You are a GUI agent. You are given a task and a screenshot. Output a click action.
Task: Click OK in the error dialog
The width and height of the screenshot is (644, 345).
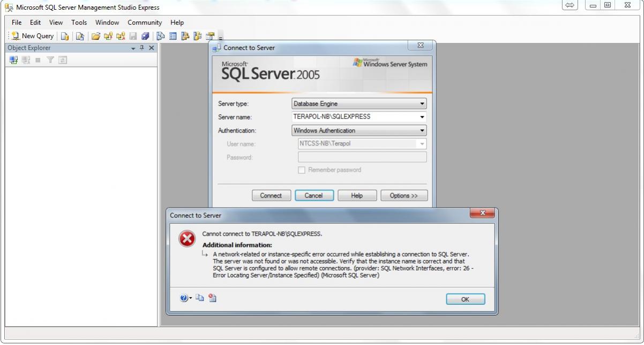pos(466,299)
